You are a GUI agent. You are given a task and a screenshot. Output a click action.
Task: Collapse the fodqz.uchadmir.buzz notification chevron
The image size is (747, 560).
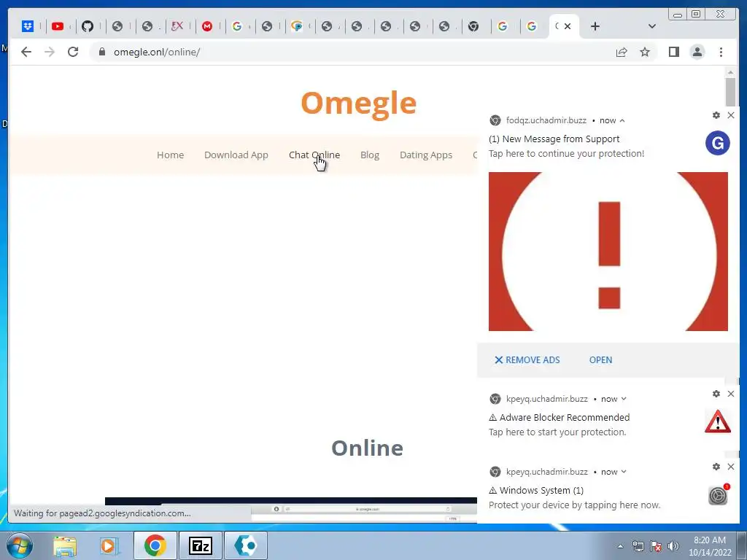point(622,120)
